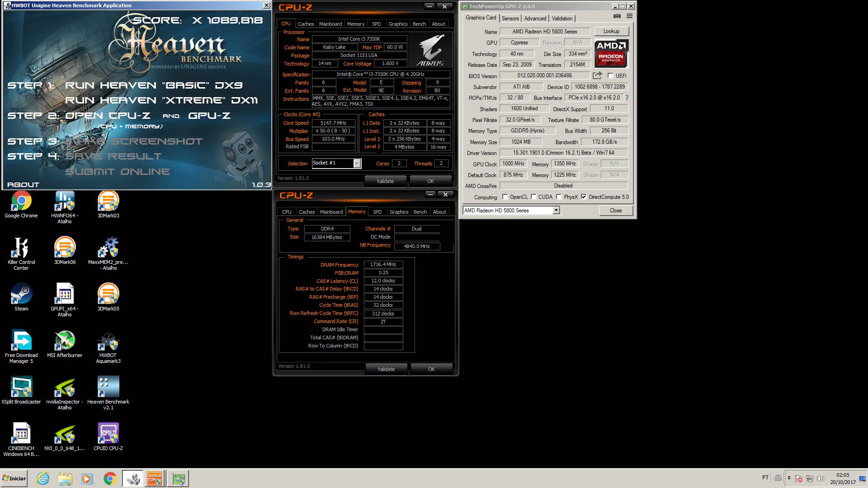
Task: Open Bench tab in upper CPU-Z
Action: click(419, 24)
